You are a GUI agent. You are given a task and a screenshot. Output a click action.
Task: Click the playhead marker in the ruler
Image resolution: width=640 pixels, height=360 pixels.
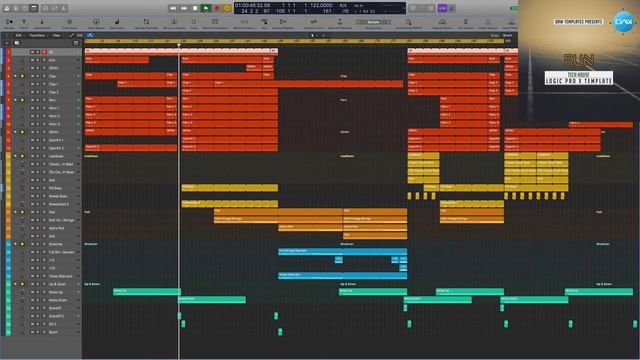(x=179, y=45)
